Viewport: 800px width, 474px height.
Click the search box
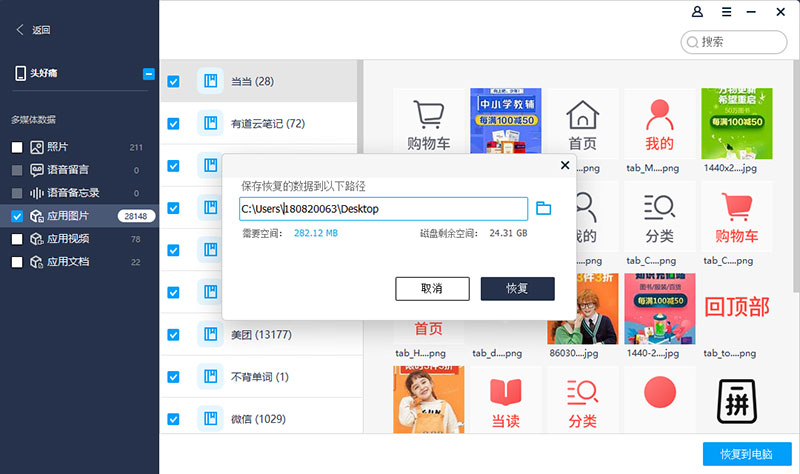click(734, 42)
